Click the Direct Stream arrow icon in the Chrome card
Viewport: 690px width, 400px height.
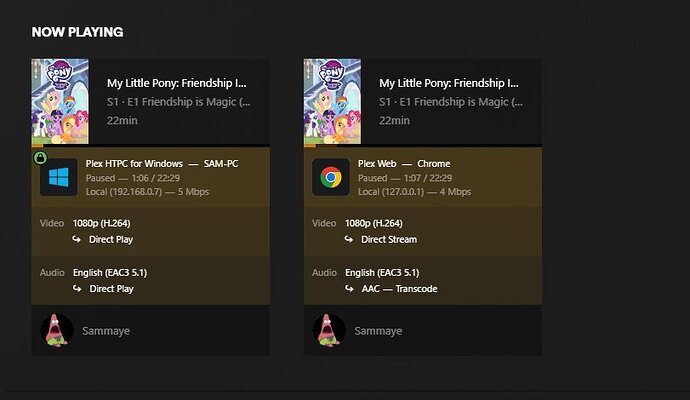pyautogui.click(x=349, y=239)
